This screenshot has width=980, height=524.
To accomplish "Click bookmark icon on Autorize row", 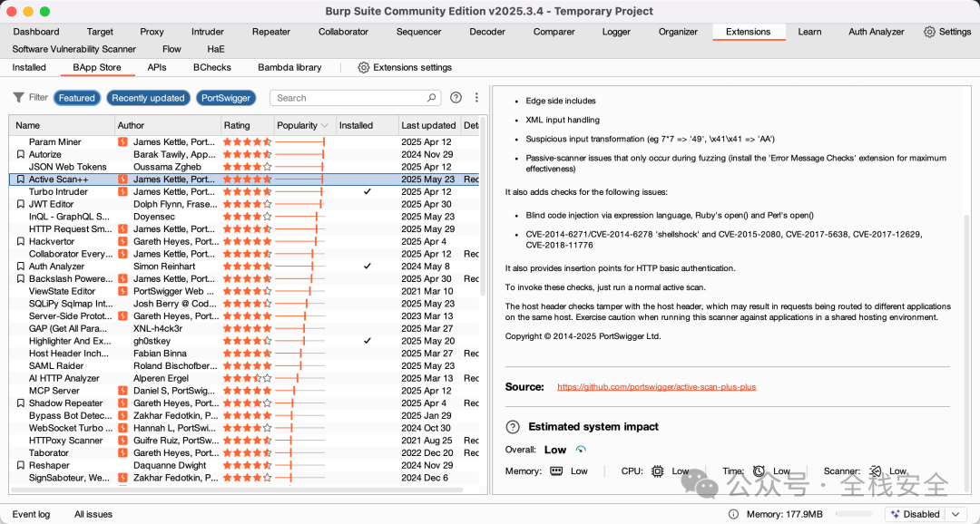I will (x=21, y=154).
